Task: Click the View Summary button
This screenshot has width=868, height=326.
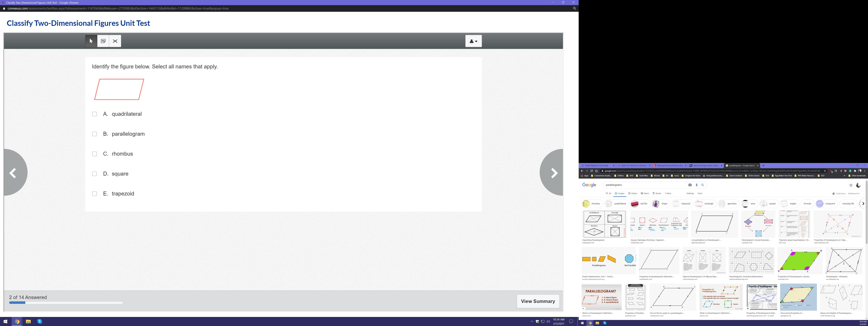Action: pyautogui.click(x=538, y=301)
